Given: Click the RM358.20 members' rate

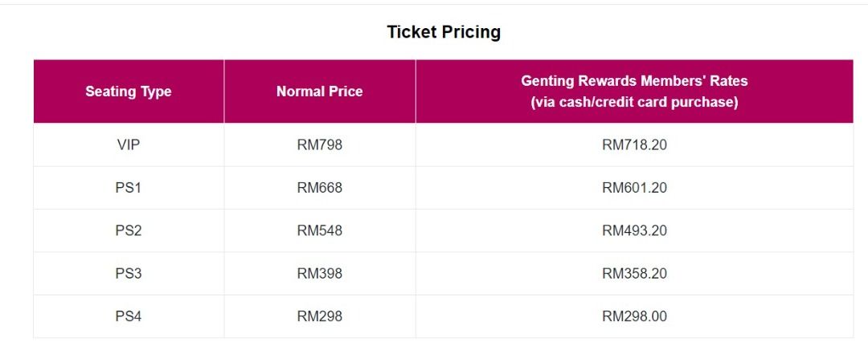Looking at the screenshot, I should pyautogui.click(x=634, y=274).
